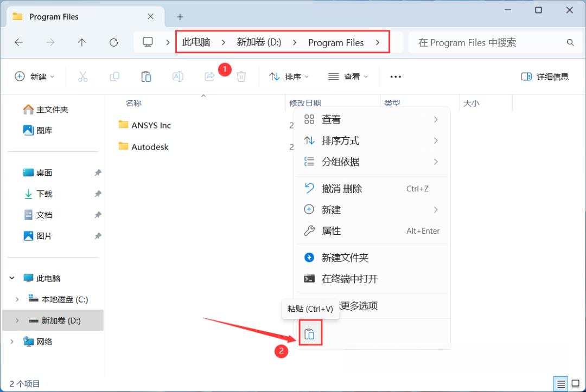Viewport: 586px width, 392px height.
Task: Click the monitor icon in address bar
Action: 148,42
